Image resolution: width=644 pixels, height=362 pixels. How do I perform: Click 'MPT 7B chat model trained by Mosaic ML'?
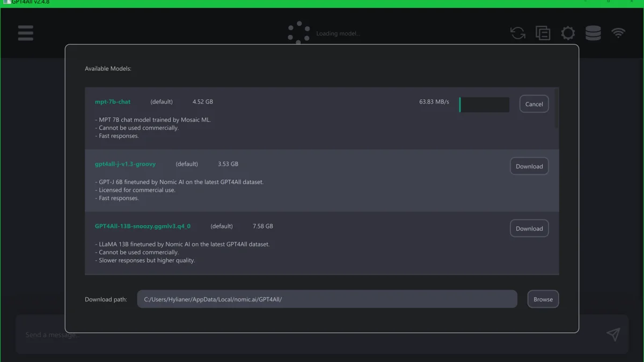(153, 120)
